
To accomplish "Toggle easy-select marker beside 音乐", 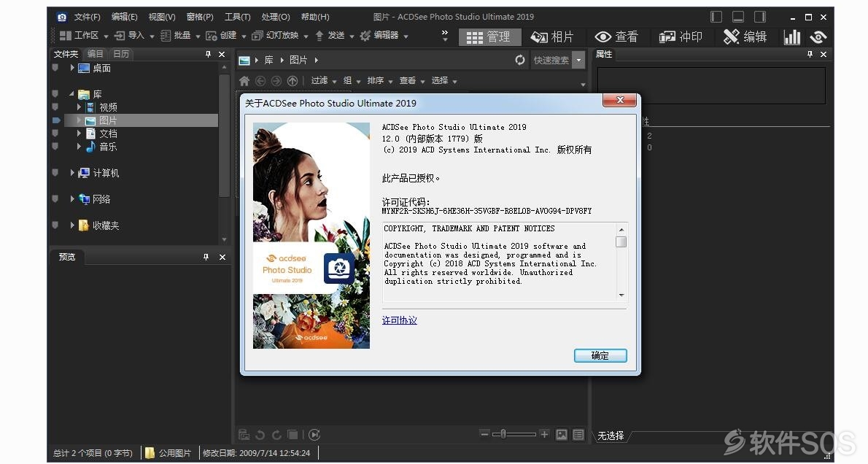I will pyautogui.click(x=55, y=147).
